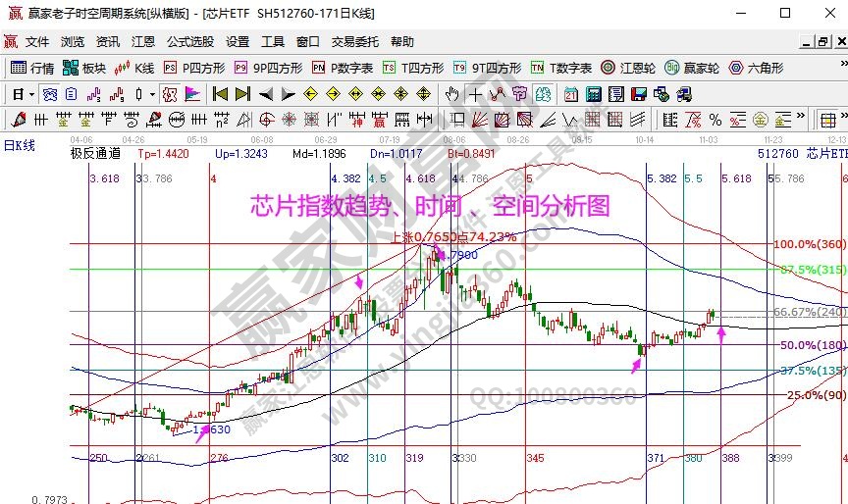Expand the 日 period dropdown arrow

31,94
